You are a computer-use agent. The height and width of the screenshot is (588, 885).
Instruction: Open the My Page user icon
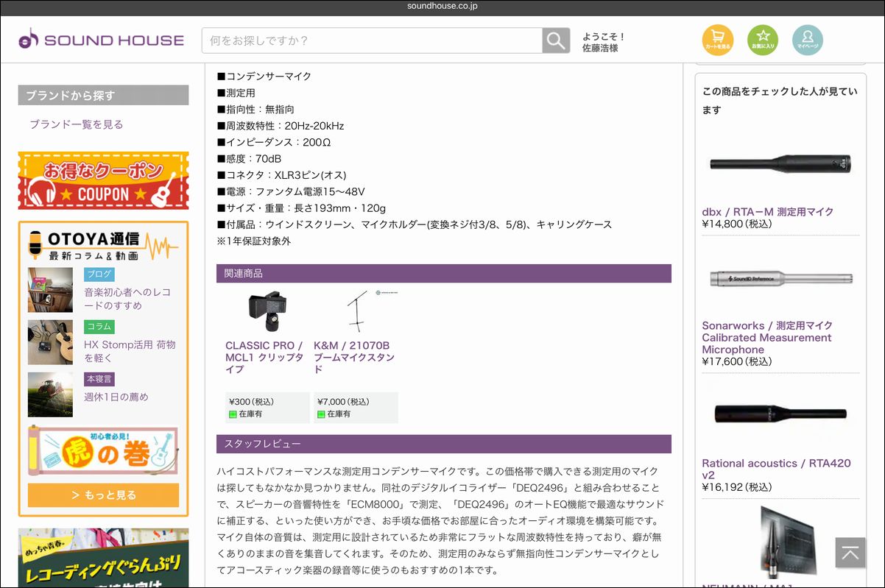(808, 40)
